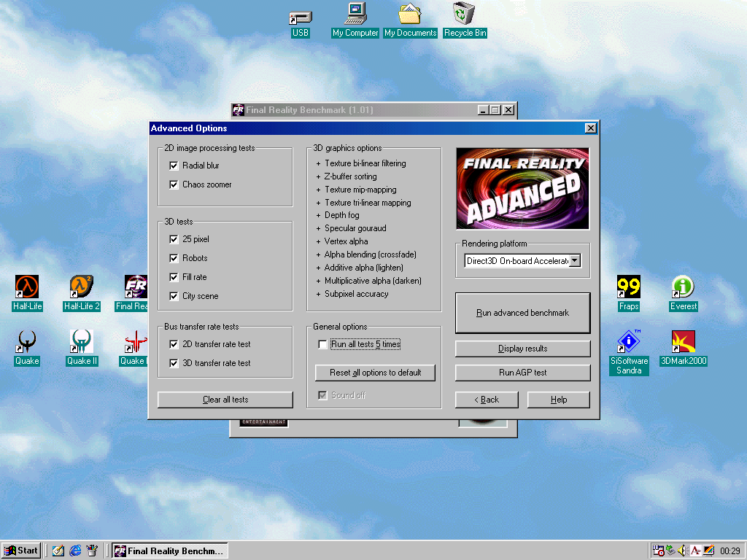Enable Run all tests 5 times
The width and height of the screenshot is (747, 560).
322,344
